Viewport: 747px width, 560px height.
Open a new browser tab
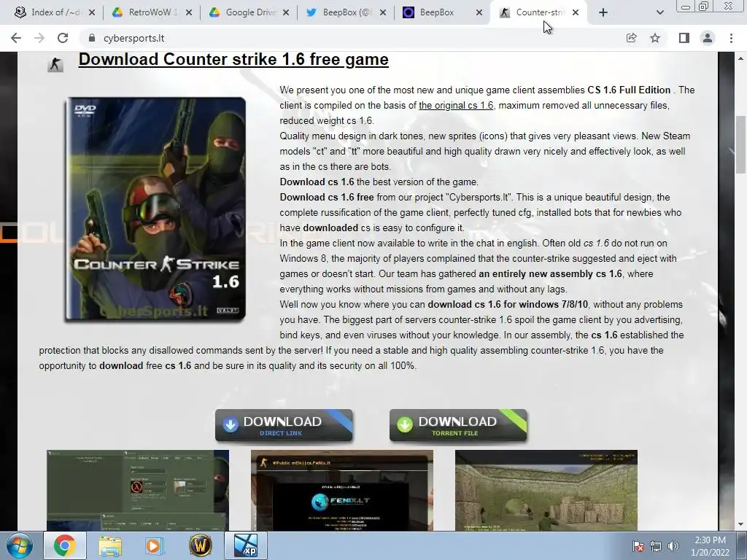[x=603, y=12]
